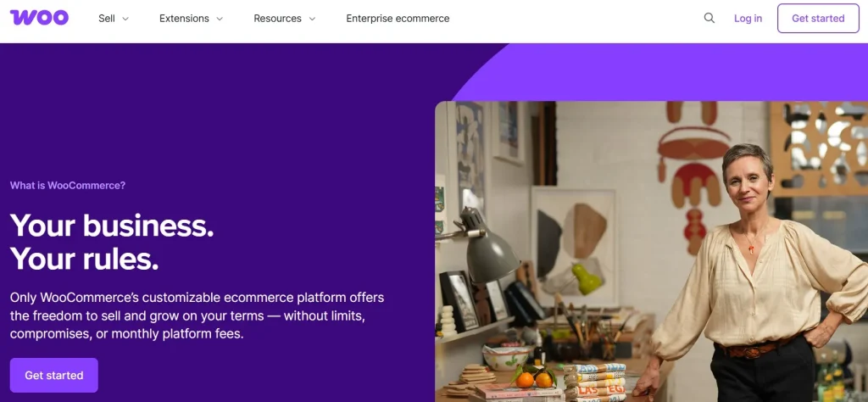Click the Woo logo
The width and height of the screenshot is (868, 402).
(x=39, y=18)
